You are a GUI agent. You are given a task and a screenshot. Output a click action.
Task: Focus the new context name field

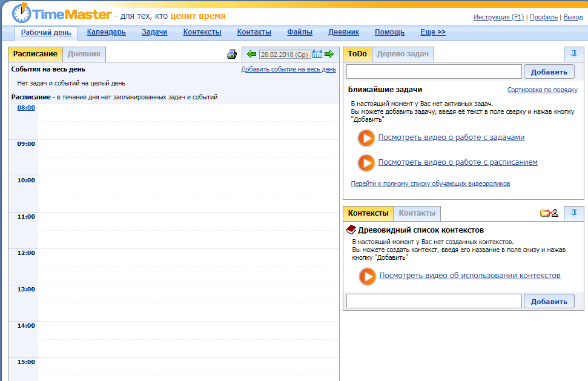[x=434, y=301]
